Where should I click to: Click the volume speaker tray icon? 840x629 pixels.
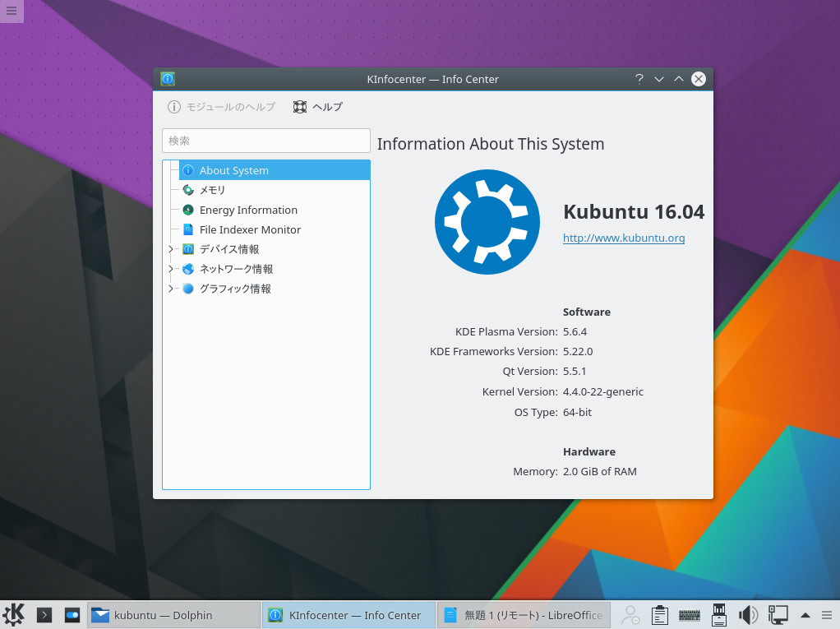point(748,614)
